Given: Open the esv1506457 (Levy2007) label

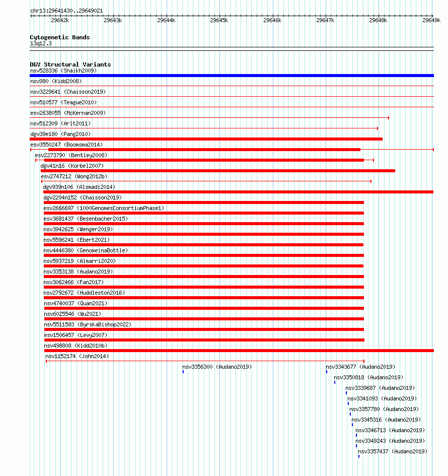Looking at the screenshot, I should pyautogui.click(x=76, y=335).
